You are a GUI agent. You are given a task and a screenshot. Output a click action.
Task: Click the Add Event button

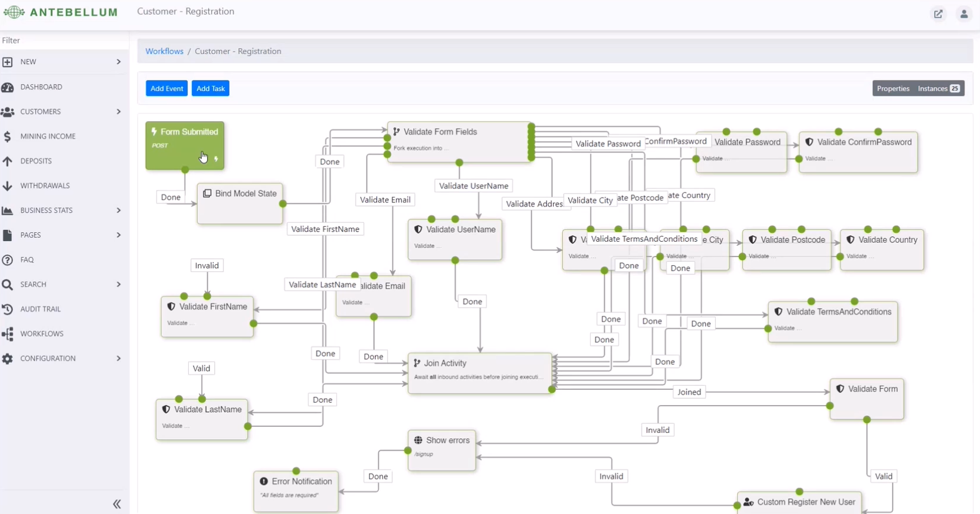[166, 88]
